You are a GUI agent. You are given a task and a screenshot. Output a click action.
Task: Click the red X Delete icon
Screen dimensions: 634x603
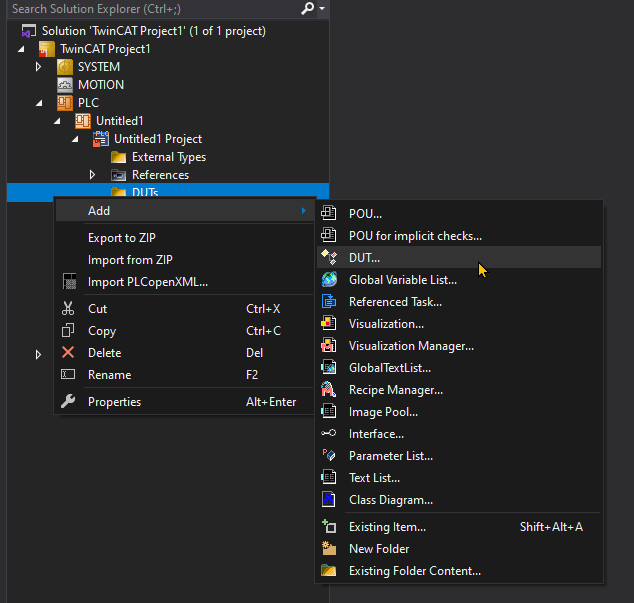pos(68,352)
